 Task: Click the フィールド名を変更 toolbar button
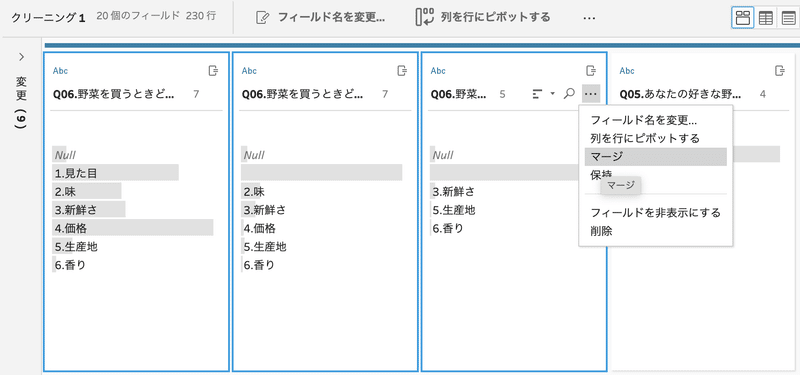(319, 17)
